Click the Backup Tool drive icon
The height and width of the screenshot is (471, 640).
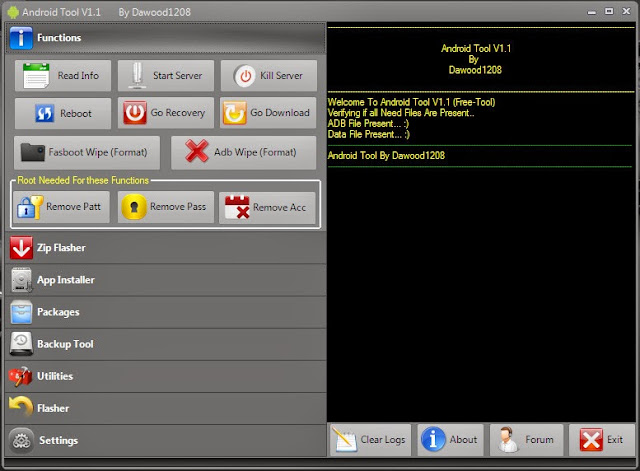(x=21, y=344)
